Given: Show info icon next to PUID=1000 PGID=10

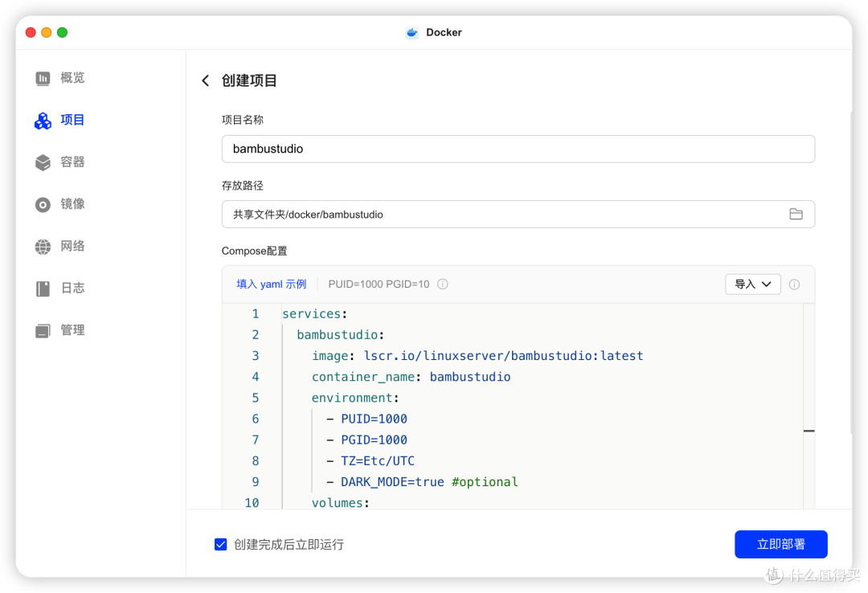Looking at the screenshot, I should [x=442, y=284].
